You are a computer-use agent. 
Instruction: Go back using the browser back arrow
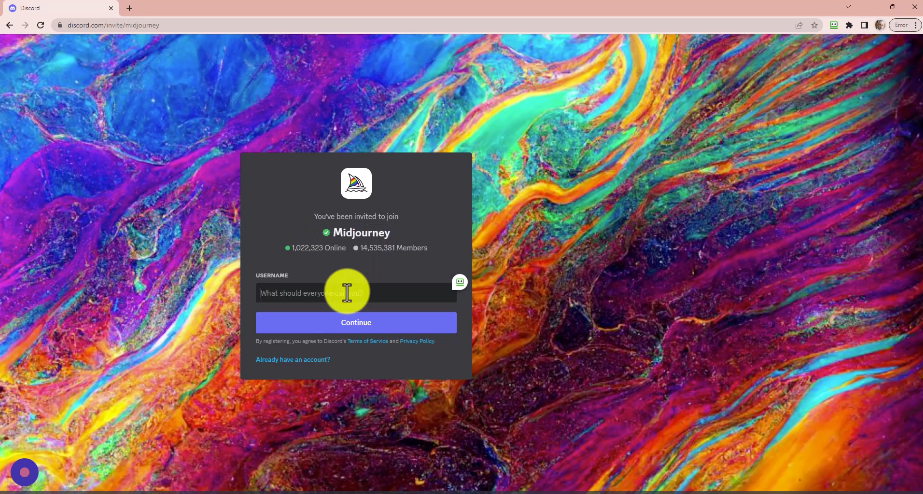click(9, 25)
